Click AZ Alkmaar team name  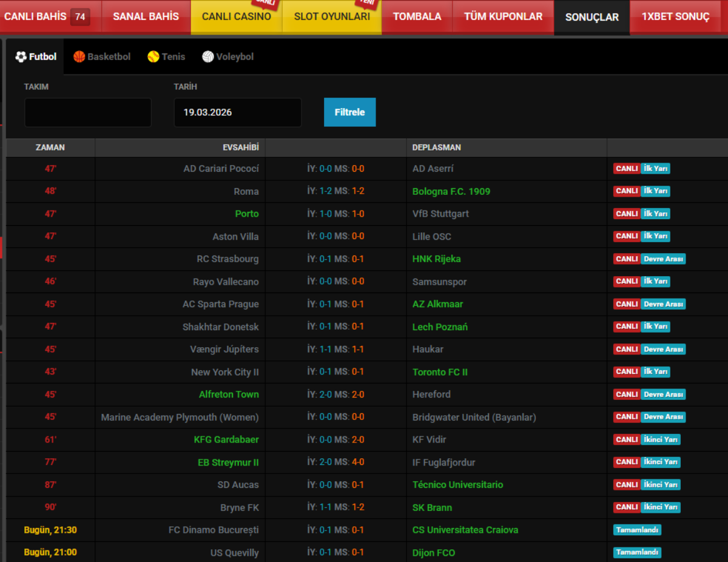point(438,304)
